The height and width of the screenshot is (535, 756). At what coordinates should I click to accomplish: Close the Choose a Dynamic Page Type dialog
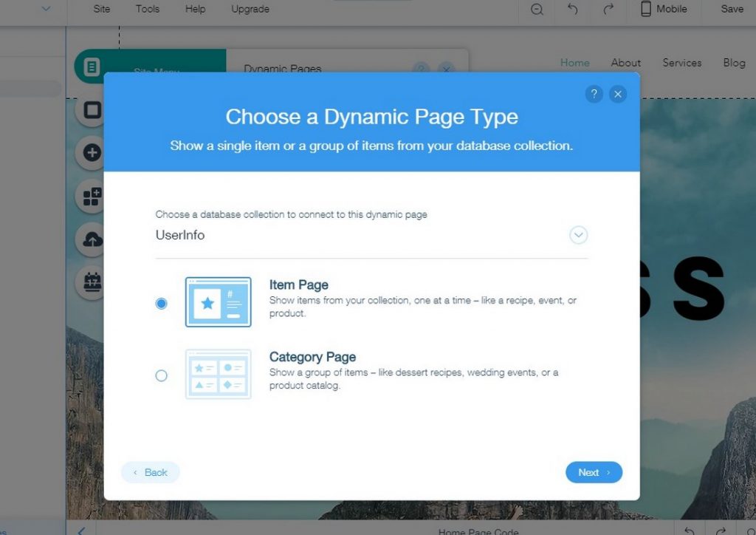click(x=618, y=94)
